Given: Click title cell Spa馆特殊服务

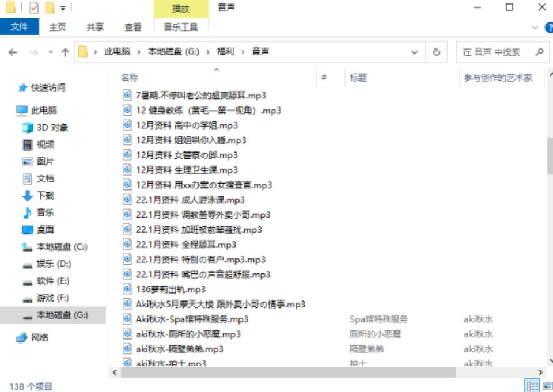Looking at the screenshot, I should (378, 319).
